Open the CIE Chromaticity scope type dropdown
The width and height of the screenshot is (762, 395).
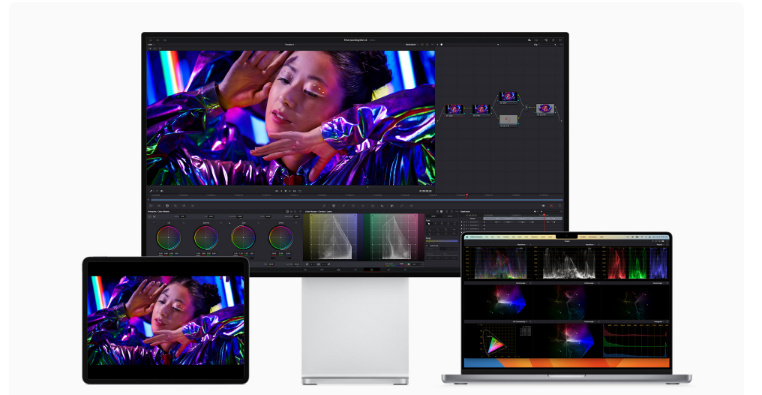pyautogui.click(x=521, y=322)
